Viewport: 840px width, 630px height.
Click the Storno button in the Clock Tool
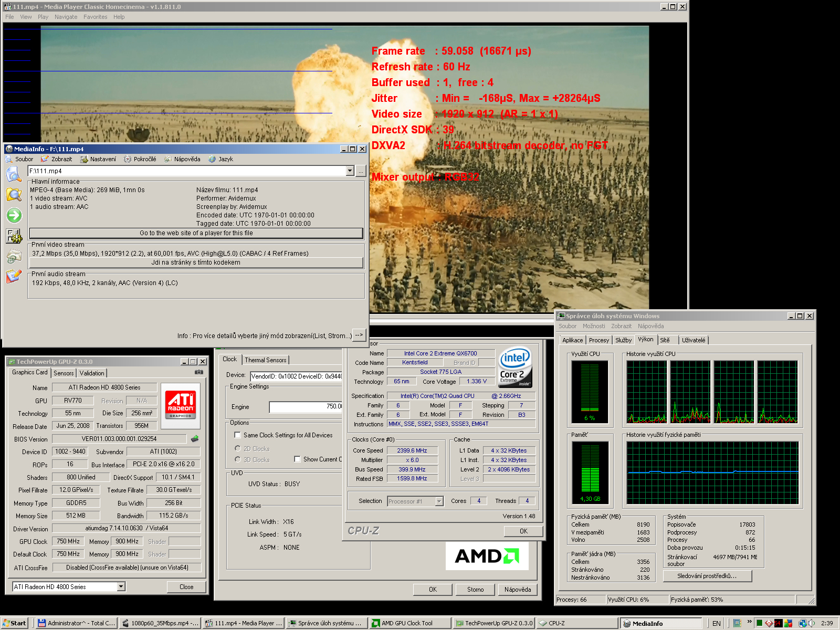pyautogui.click(x=476, y=590)
